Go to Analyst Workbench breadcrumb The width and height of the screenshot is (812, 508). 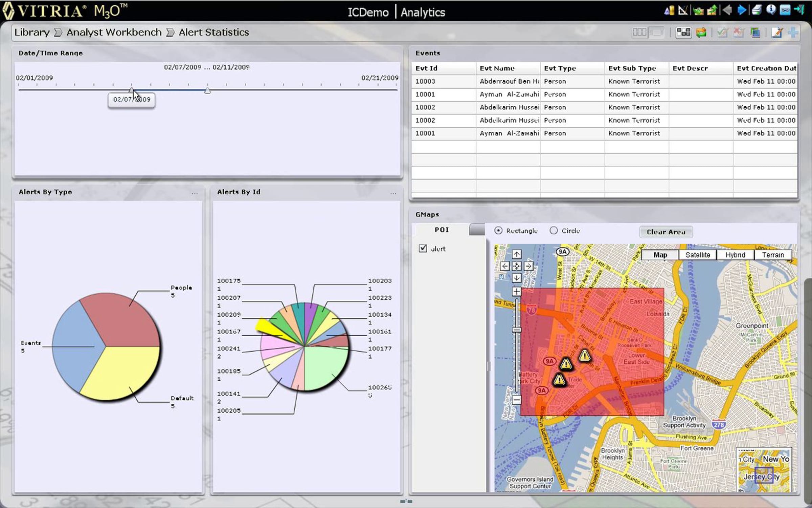tap(114, 32)
